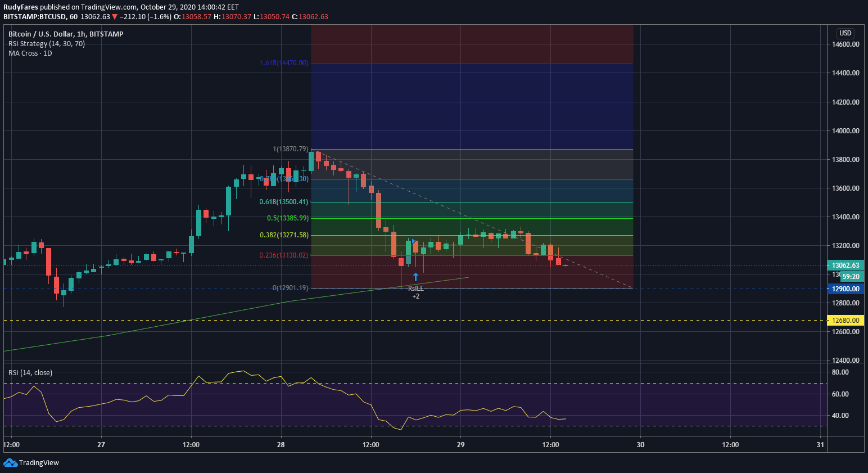The image size is (868, 473).
Task: Click the green 13062.63 current price tag
Action: pos(845,265)
